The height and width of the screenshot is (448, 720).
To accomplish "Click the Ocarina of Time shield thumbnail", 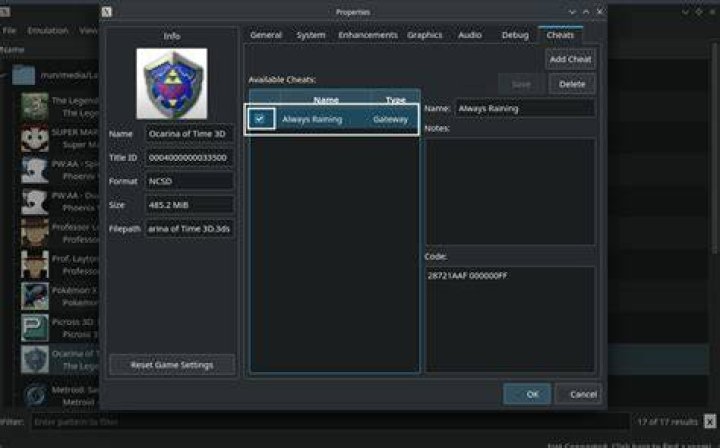I will point(172,84).
